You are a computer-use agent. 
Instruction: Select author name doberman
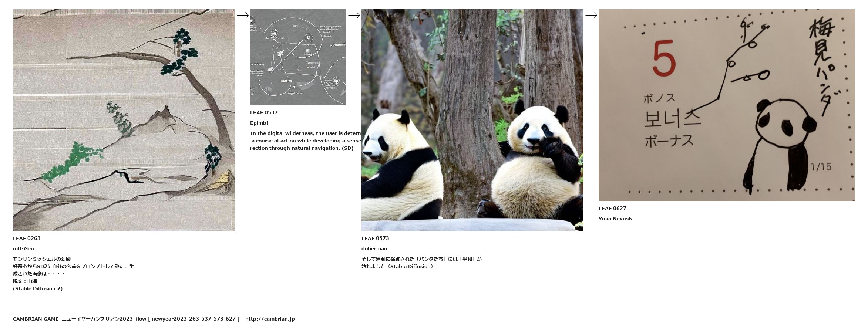coord(374,248)
